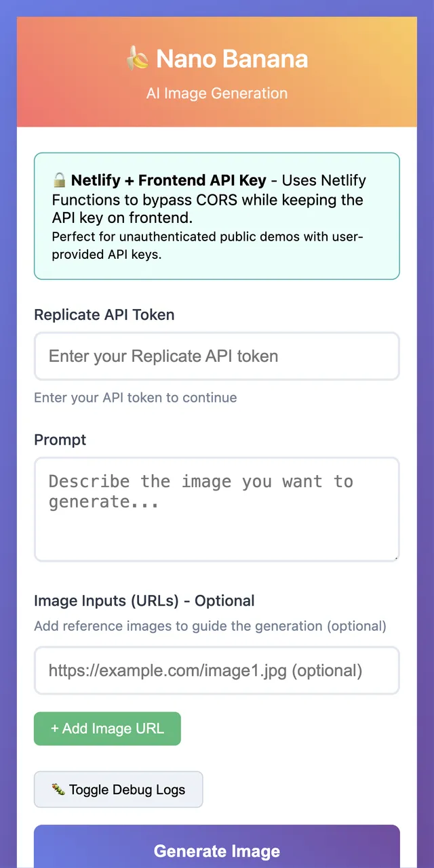The image size is (434, 868).
Task: Click inside the Prompt text area
Action: pos(216,508)
